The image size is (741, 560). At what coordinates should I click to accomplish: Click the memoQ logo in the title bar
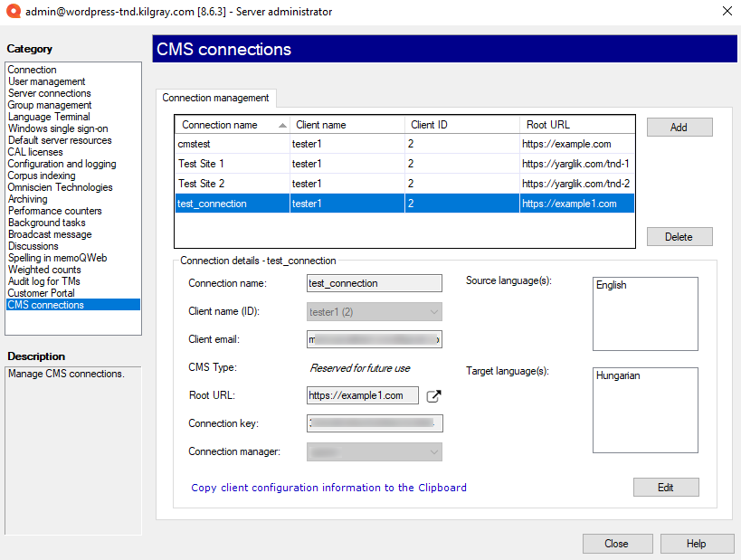pos(13,12)
